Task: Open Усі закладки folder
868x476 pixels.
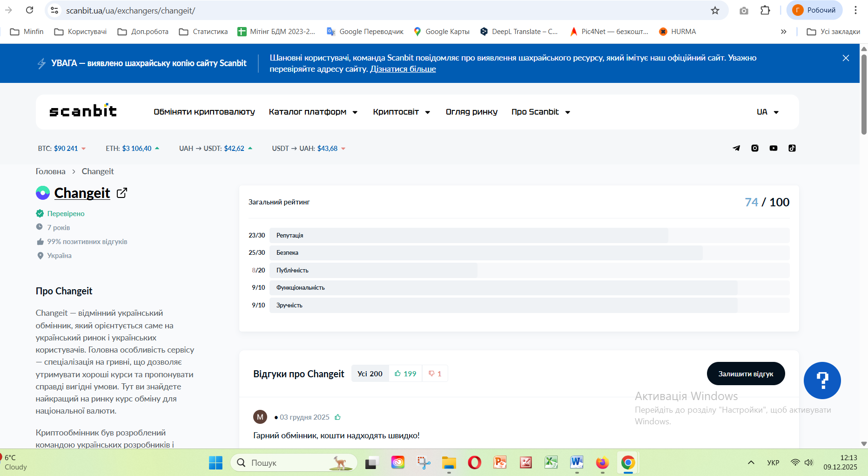Action: coord(834,32)
